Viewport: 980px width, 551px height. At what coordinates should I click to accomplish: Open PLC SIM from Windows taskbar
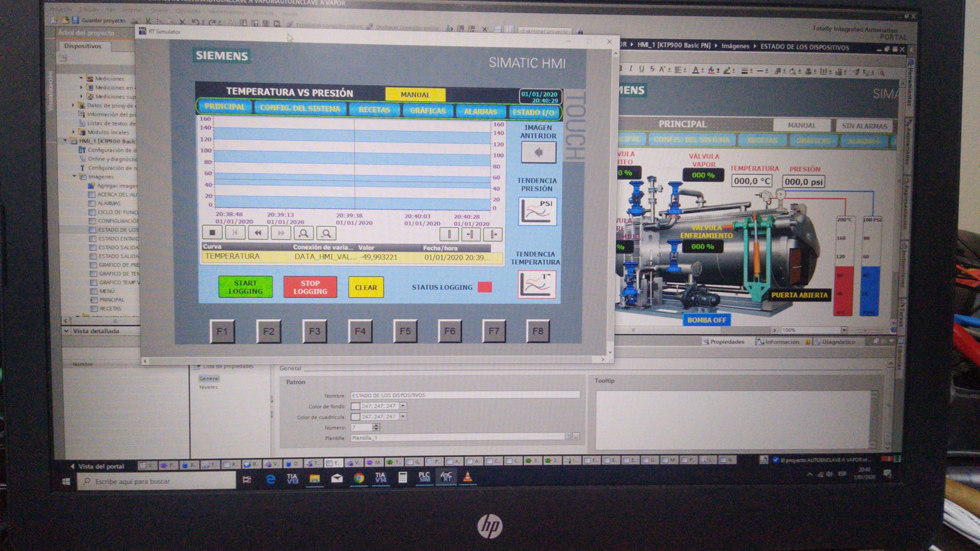pos(424,477)
